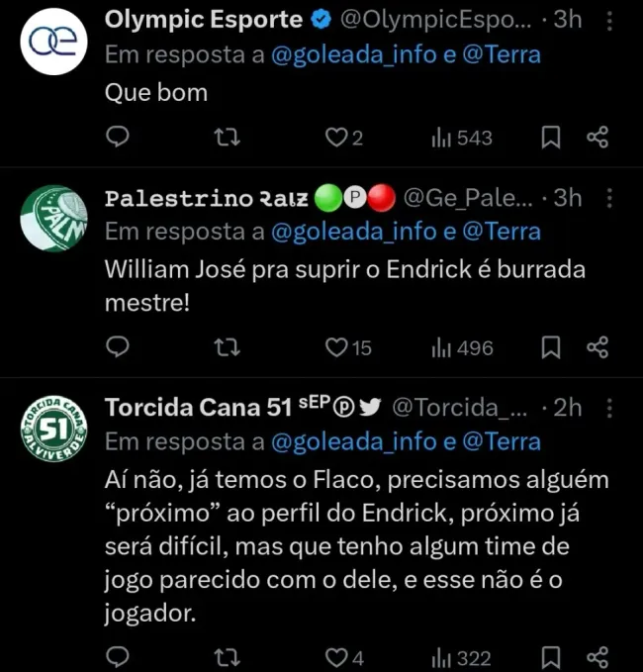643x672 pixels.
Task: Retweet Olympic Esporte's "Que bom" post
Action: pos(227,138)
